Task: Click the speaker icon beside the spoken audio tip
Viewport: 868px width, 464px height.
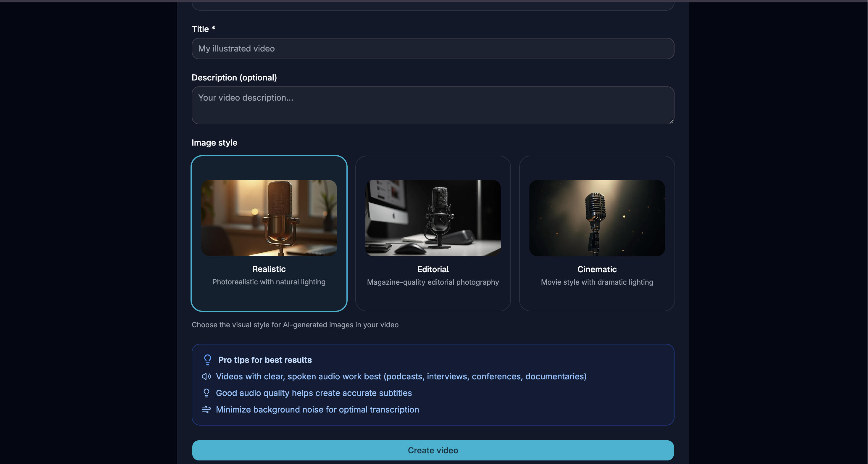Action: point(206,377)
